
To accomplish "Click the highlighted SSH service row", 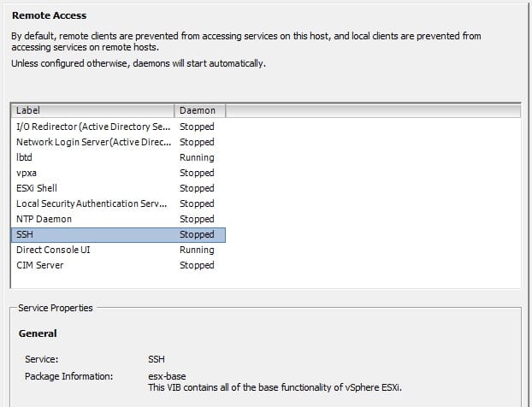I will tap(118, 234).
